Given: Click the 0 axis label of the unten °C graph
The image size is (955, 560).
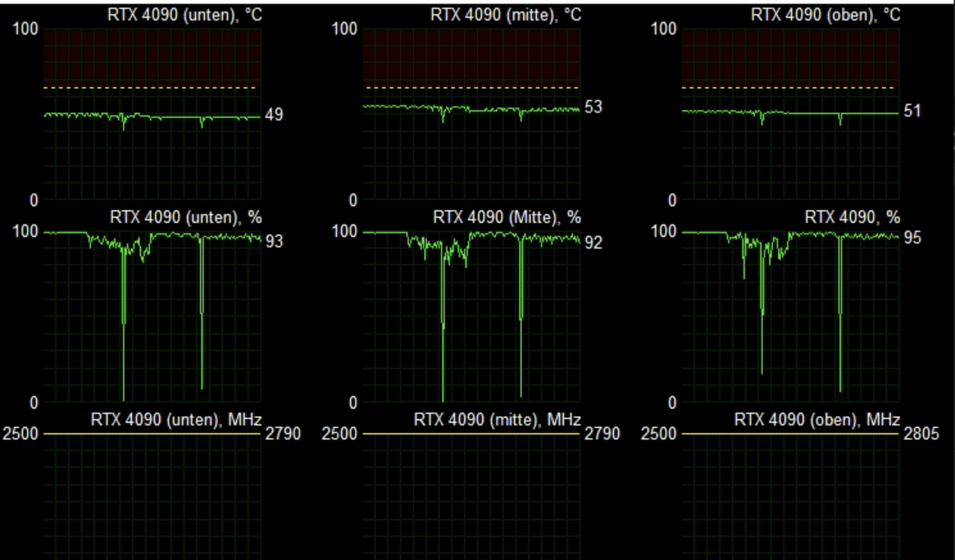Looking at the screenshot, I should (x=34, y=201).
